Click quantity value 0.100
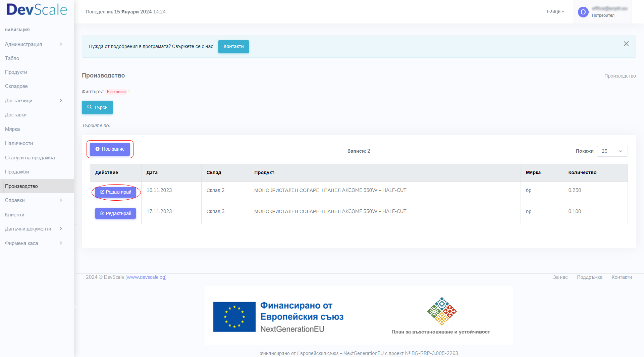 tap(575, 211)
